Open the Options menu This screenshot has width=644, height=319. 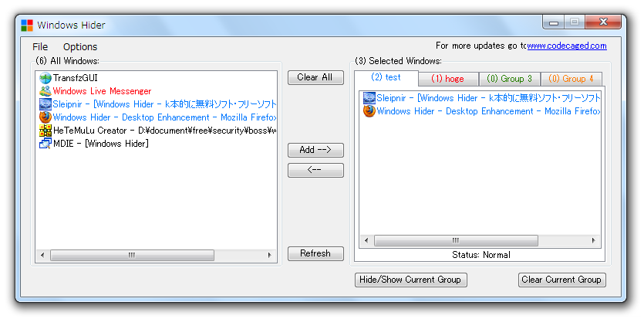(x=80, y=47)
